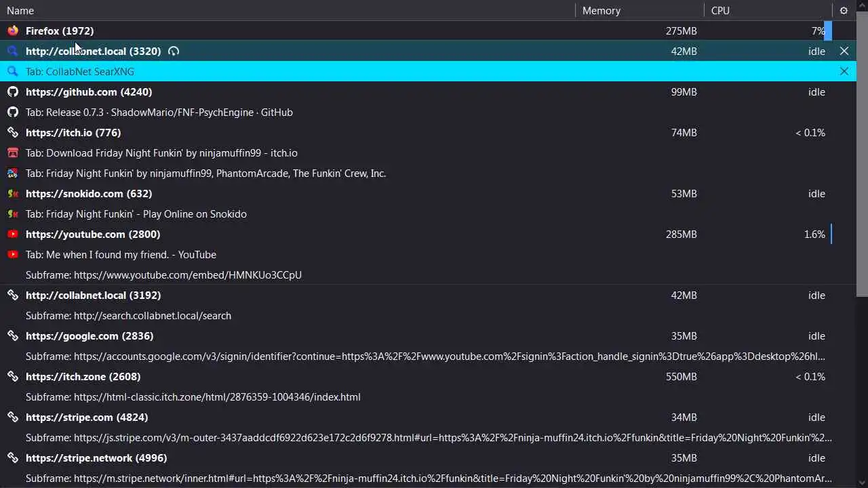This screenshot has height=488, width=868.
Task: Click GitHub favicon on Release 0.7.3 tab row
Action: pyautogui.click(x=12, y=112)
